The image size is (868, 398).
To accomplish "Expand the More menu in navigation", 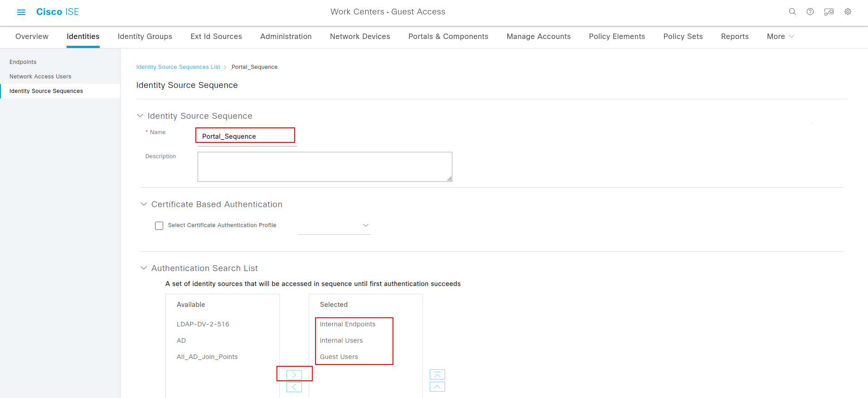I will click(x=780, y=37).
